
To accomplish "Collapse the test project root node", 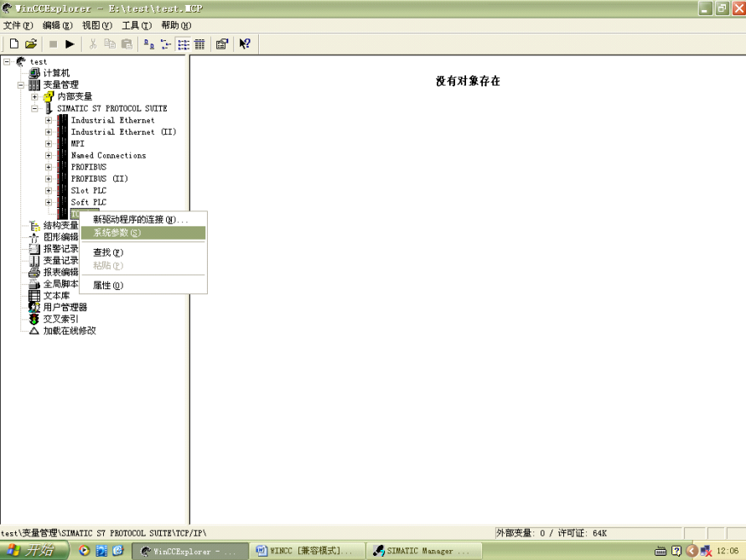I will coord(7,61).
